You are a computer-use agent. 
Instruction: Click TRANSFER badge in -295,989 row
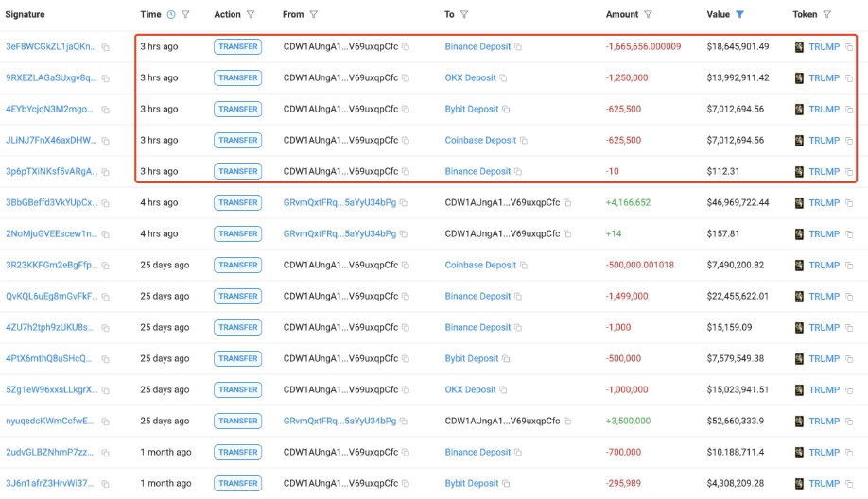(237, 484)
